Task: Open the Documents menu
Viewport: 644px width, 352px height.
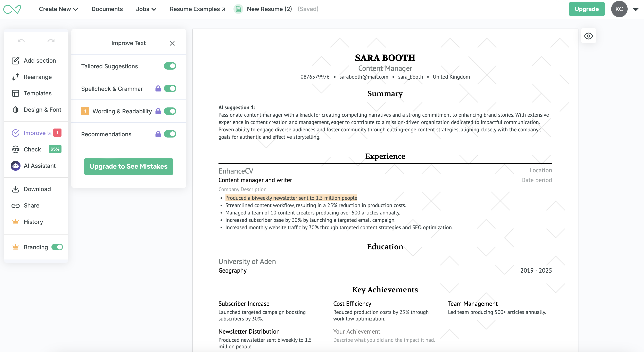Action: (107, 9)
